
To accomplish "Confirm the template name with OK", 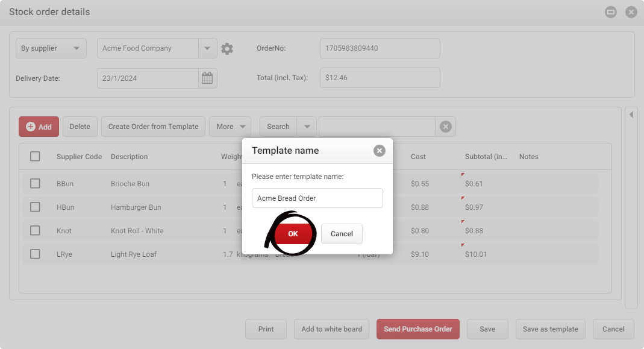I will (293, 234).
